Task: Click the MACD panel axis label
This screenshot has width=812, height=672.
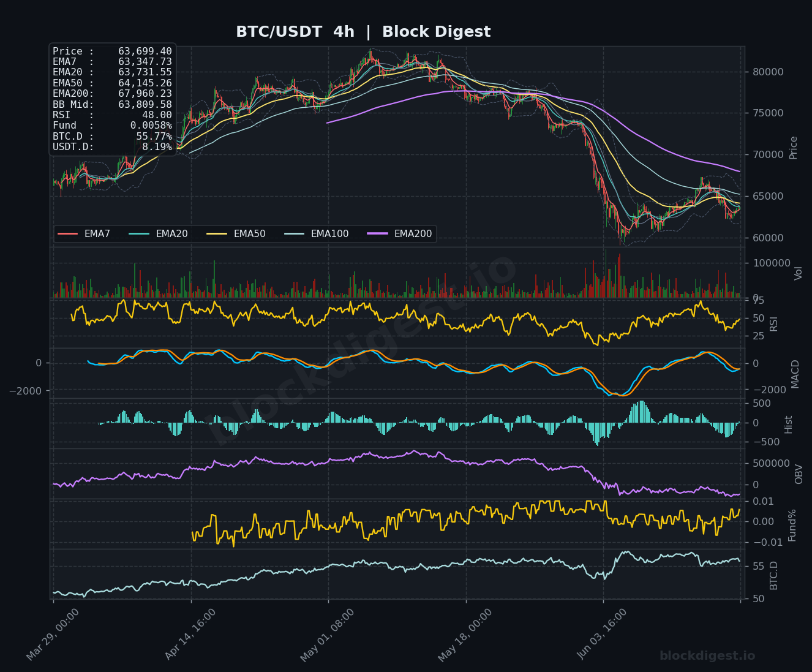Action: click(795, 374)
